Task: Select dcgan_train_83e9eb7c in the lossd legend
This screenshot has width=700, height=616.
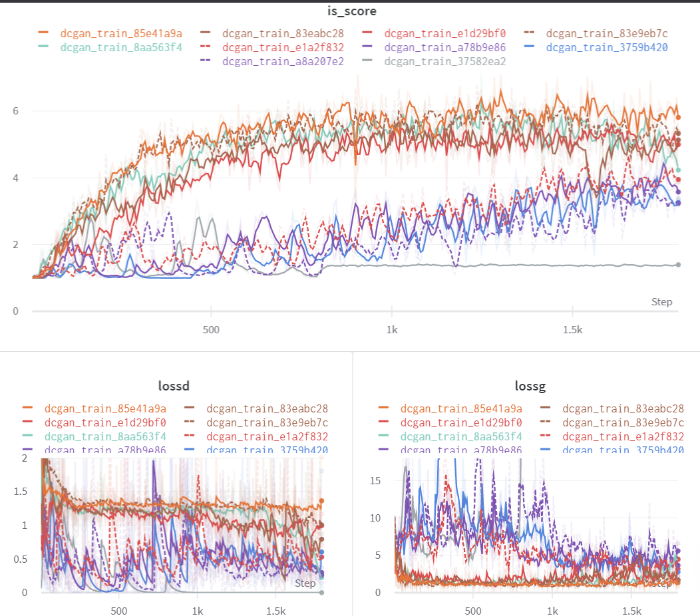Action: (x=267, y=422)
